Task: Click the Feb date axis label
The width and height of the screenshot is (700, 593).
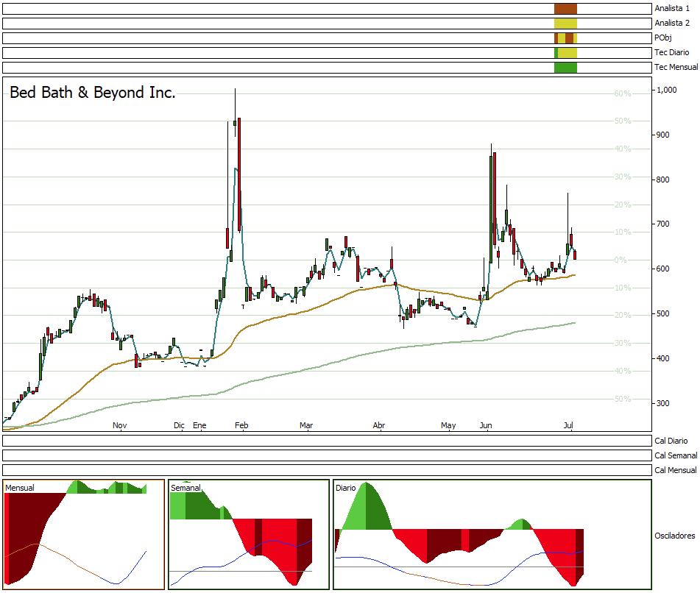Action: tap(241, 425)
